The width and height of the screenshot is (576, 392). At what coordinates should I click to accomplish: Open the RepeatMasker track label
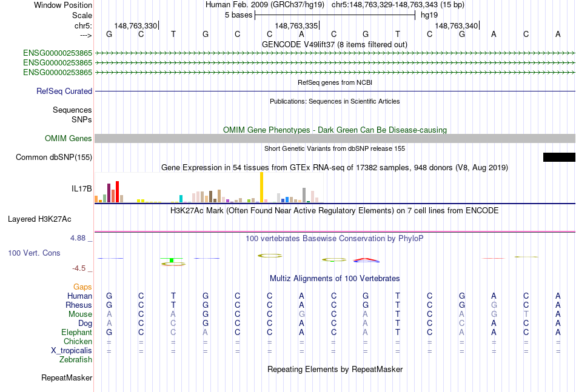pos(67,377)
